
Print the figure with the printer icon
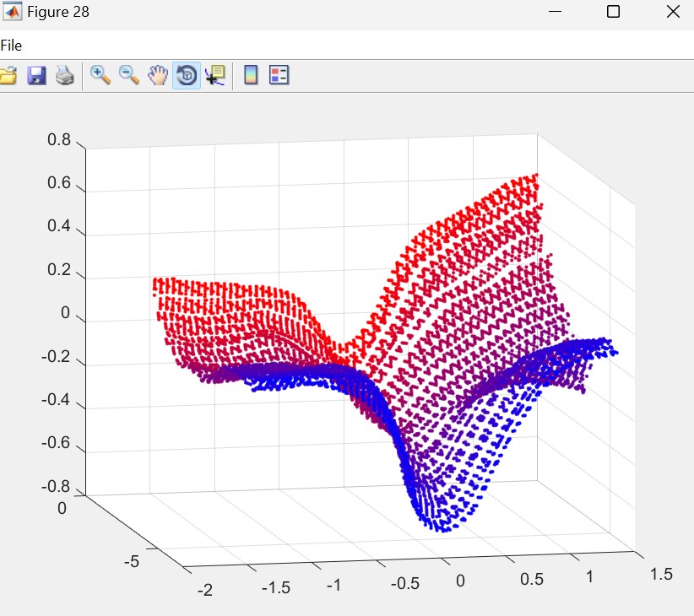coord(65,76)
